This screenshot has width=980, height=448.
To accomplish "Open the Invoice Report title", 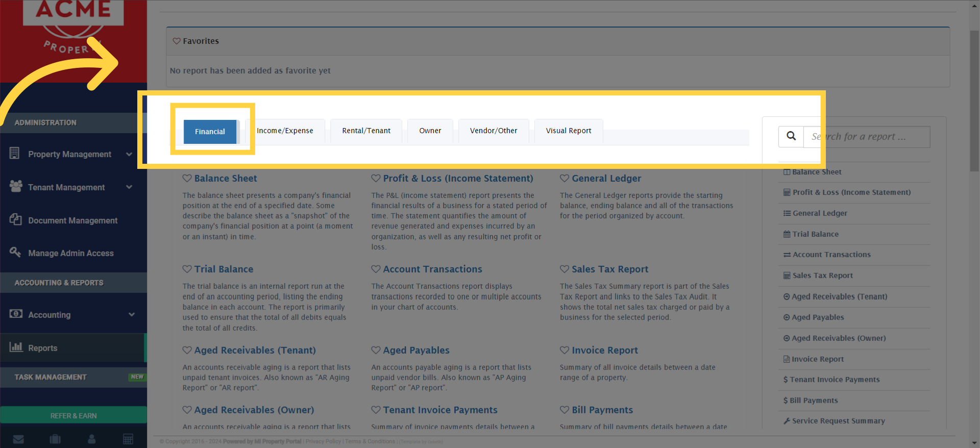I will pos(605,350).
